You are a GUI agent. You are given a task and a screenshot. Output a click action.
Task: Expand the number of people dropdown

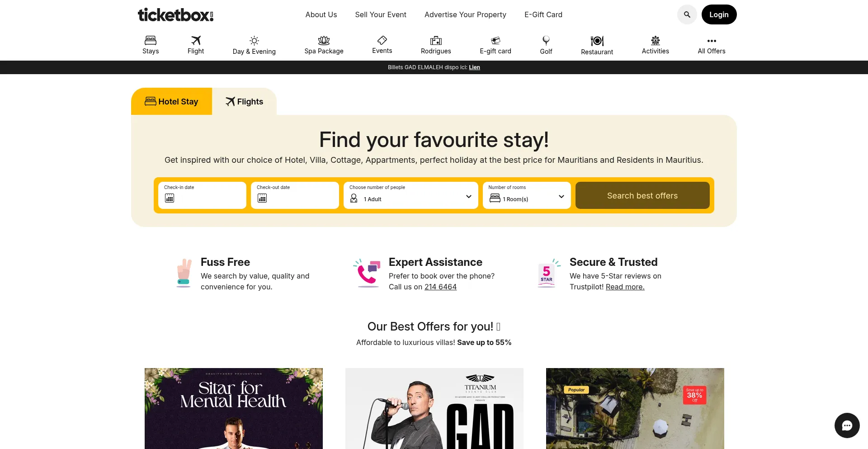411,195
